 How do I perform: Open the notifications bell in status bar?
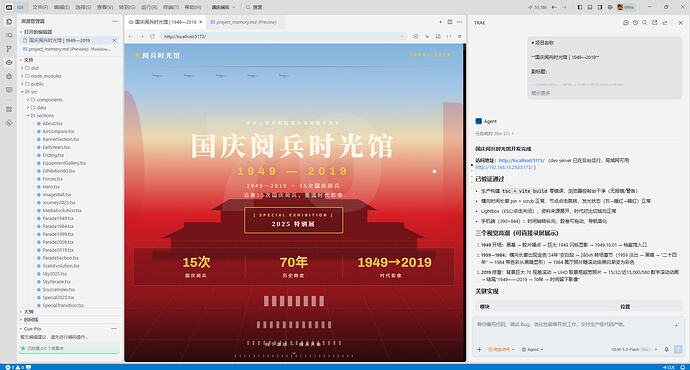pyautogui.click(x=683, y=367)
